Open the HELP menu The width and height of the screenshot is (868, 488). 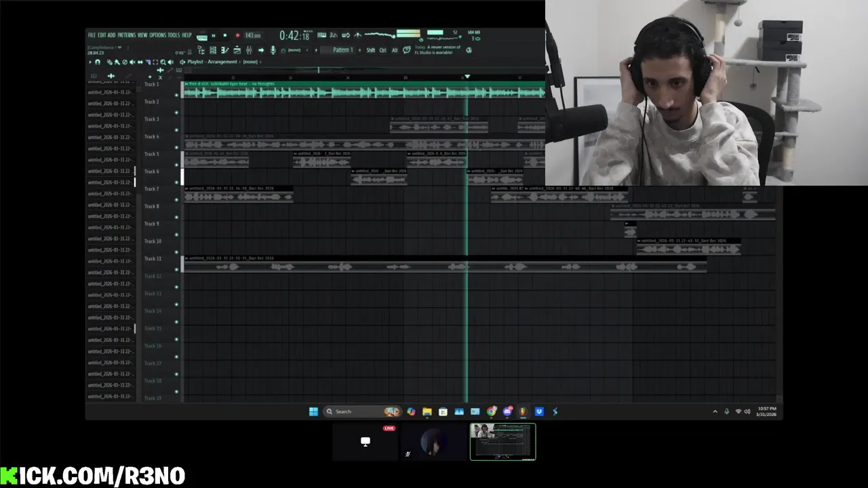coord(186,35)
